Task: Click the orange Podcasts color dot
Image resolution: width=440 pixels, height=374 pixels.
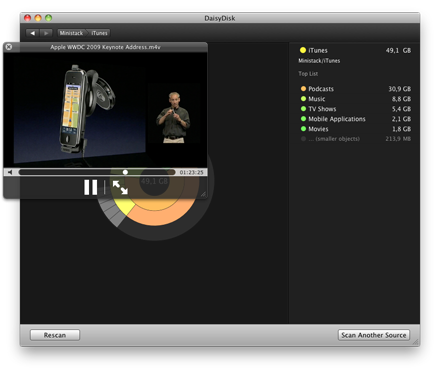Action: (303, 89)
